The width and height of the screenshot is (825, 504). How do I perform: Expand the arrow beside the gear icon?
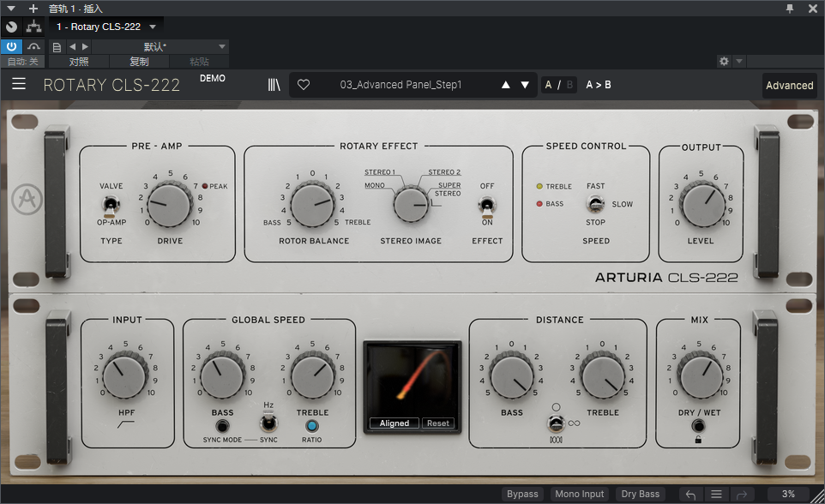click(x=739, y=62)
